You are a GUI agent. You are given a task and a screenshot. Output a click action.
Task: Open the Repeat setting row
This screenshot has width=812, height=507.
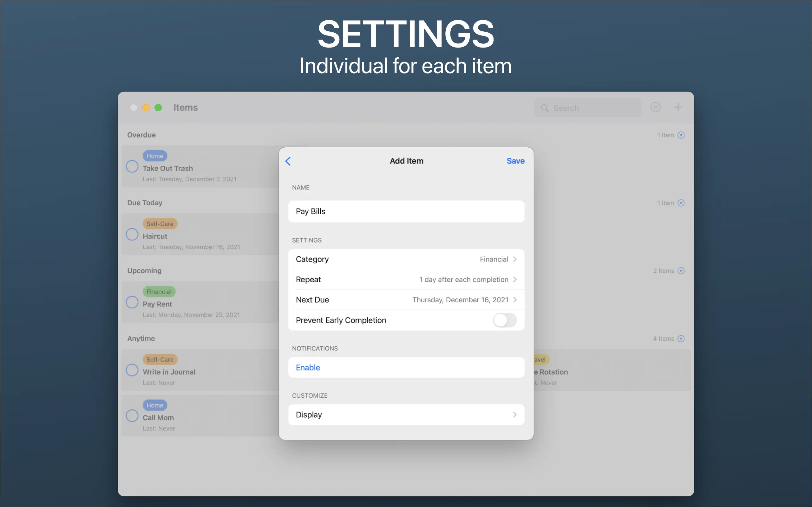(406, 279)
